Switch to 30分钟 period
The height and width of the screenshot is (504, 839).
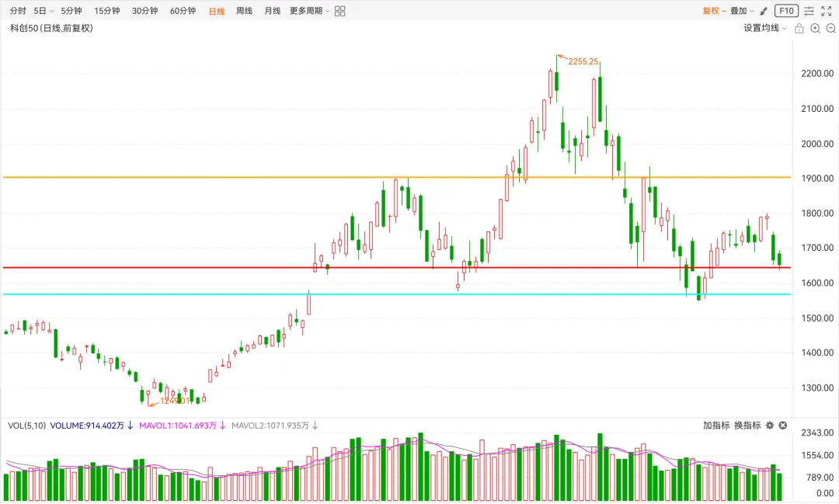[x=145, y=11]
